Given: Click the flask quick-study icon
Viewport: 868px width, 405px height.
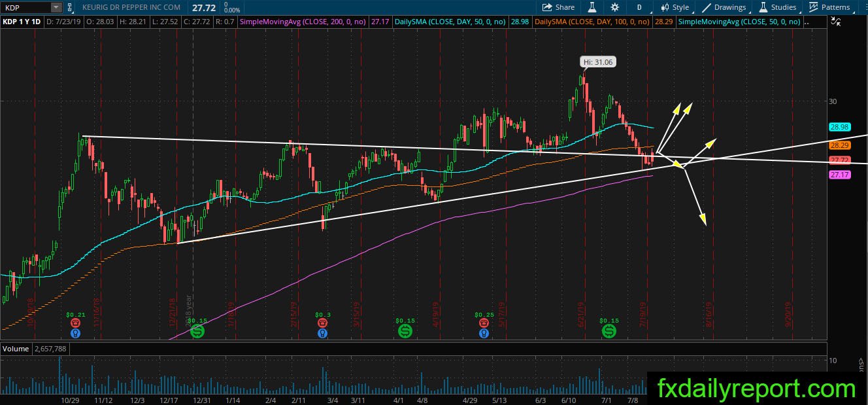Looking at the screenshot, I should (x=592, y=7).
